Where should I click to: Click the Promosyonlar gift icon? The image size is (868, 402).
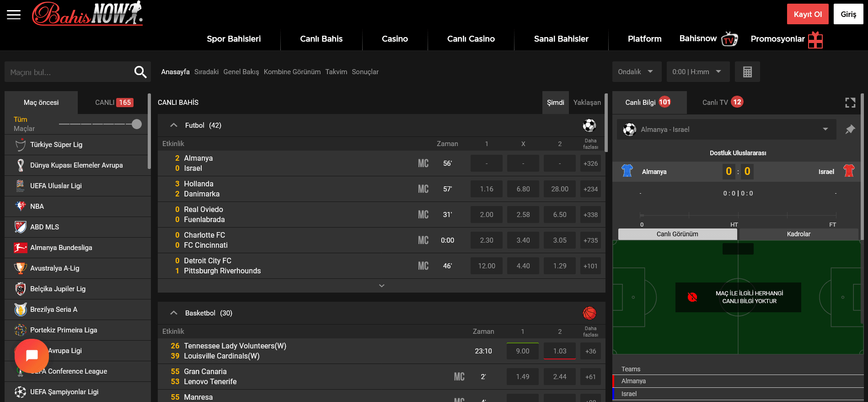(x=815, y=39)
